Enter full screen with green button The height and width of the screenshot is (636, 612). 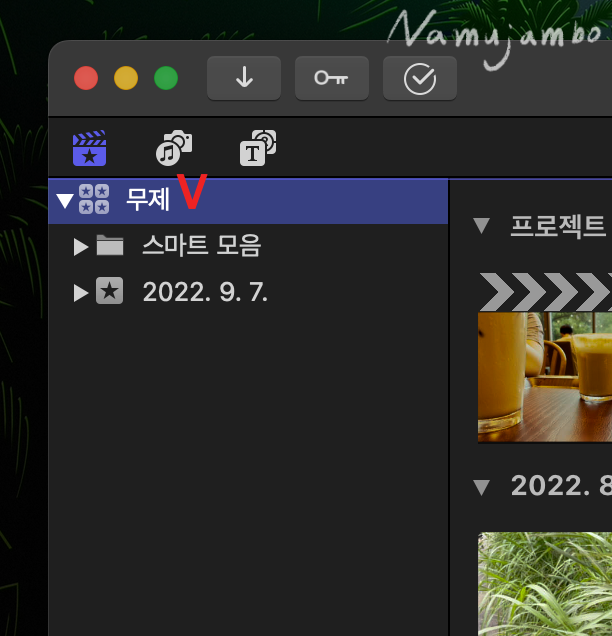[166, 78]
